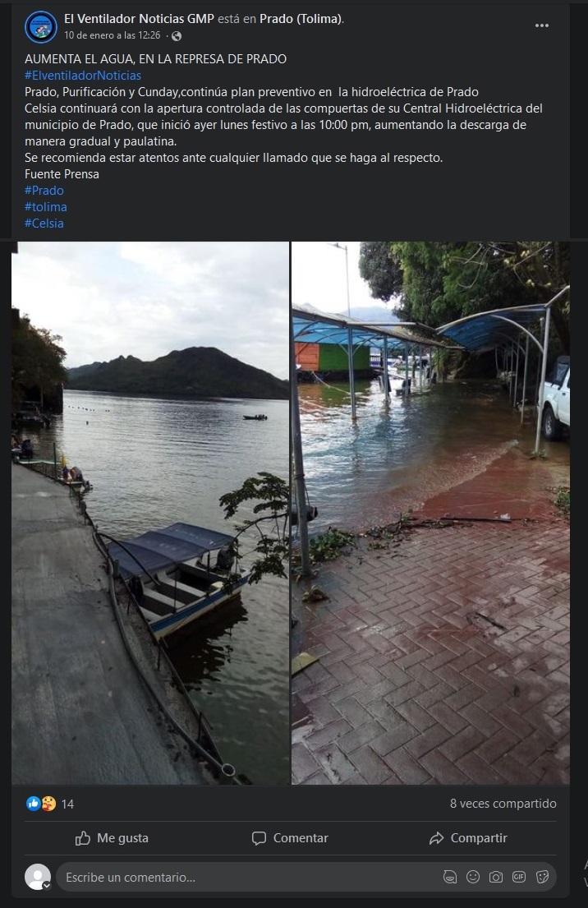Attach a photo using camera icon
Image resolution: width=588 pixels, height=908 pixels.
click(496, 877)
